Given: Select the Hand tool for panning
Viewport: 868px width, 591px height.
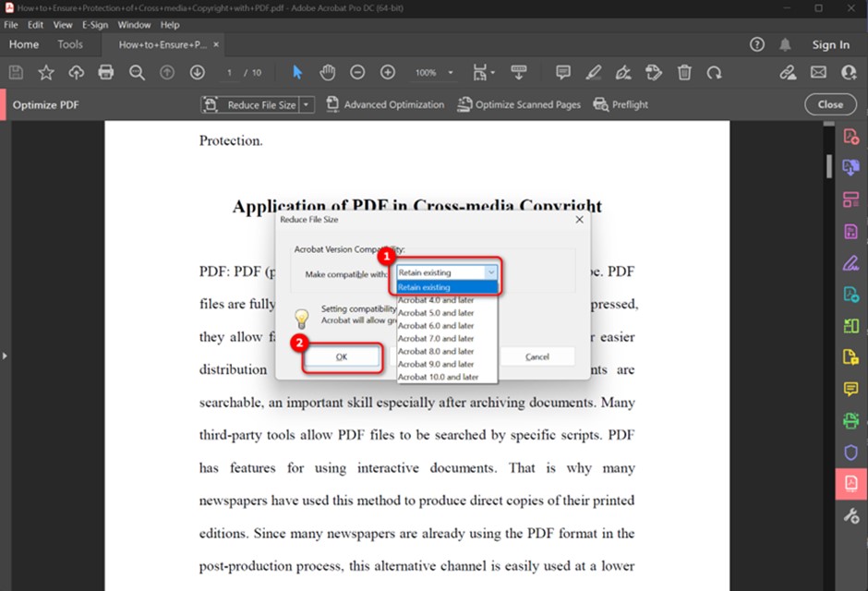Looking at the screenshot, I should pos(328,72).
